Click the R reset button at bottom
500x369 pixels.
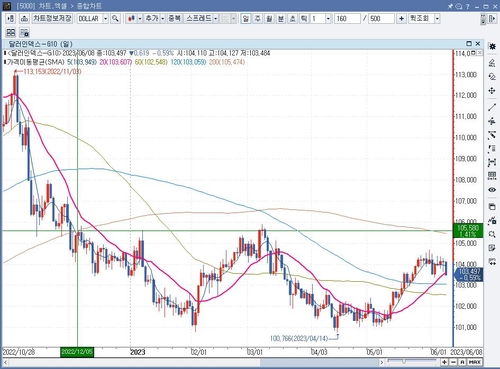(x=462, y=362)
